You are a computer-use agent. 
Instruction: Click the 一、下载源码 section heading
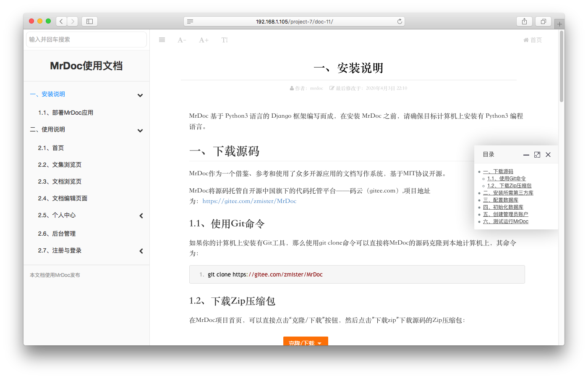pyautogui.click(x=224, y=151)
